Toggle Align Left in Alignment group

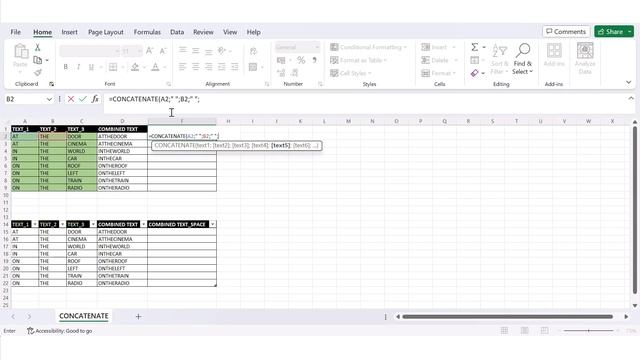coord(182,67)
